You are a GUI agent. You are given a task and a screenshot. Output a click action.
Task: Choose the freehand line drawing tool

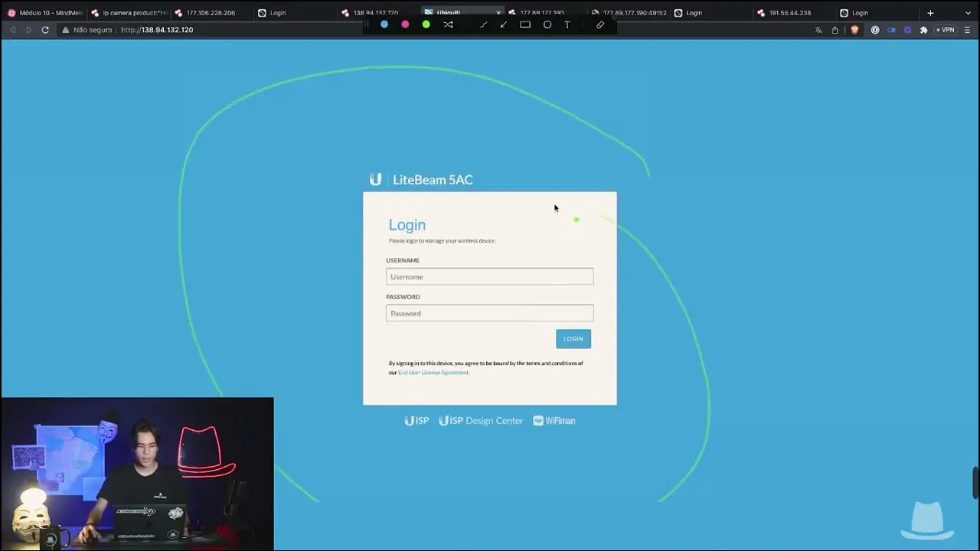coord(483,24)
